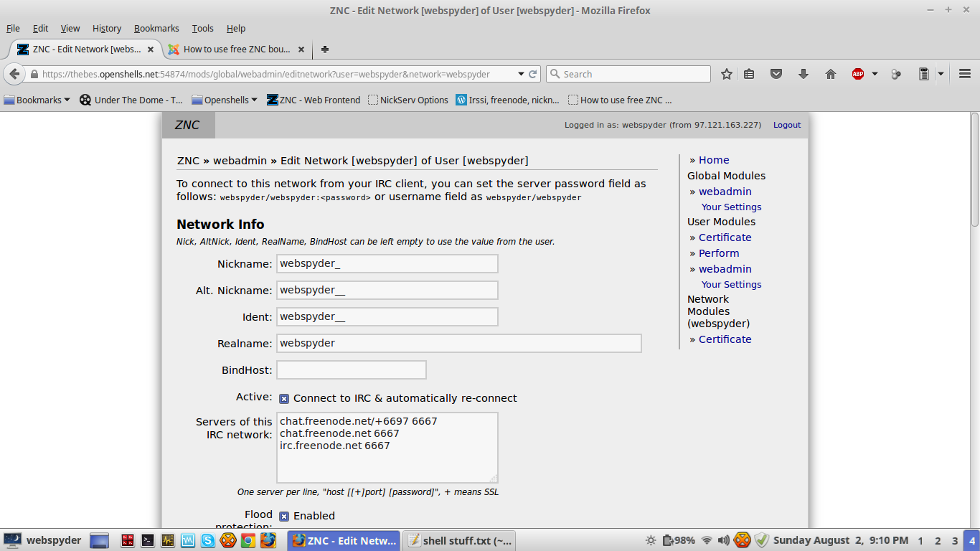
Task: Launch the terminal from the taskbar
Action: (148, 540)
